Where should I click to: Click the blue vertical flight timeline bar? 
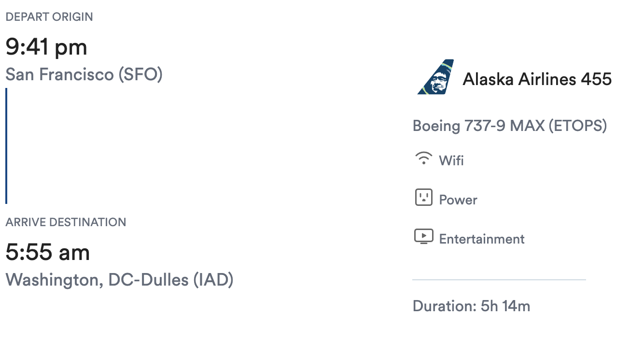click(x=6, y=145)
